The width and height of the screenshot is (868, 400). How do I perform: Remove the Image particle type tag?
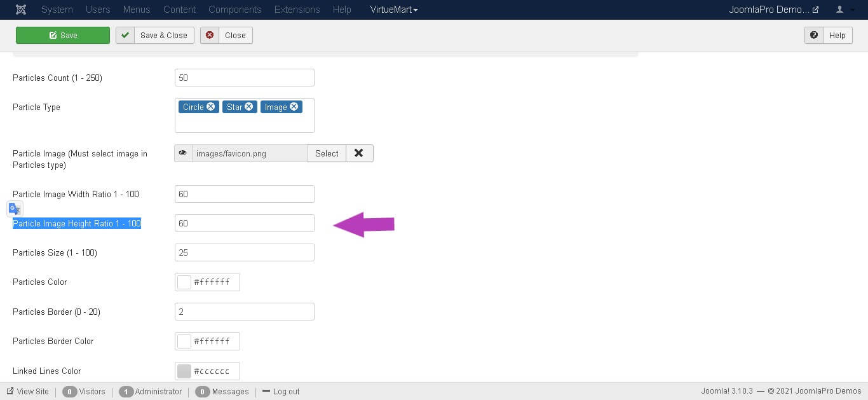tap(294, 107)
